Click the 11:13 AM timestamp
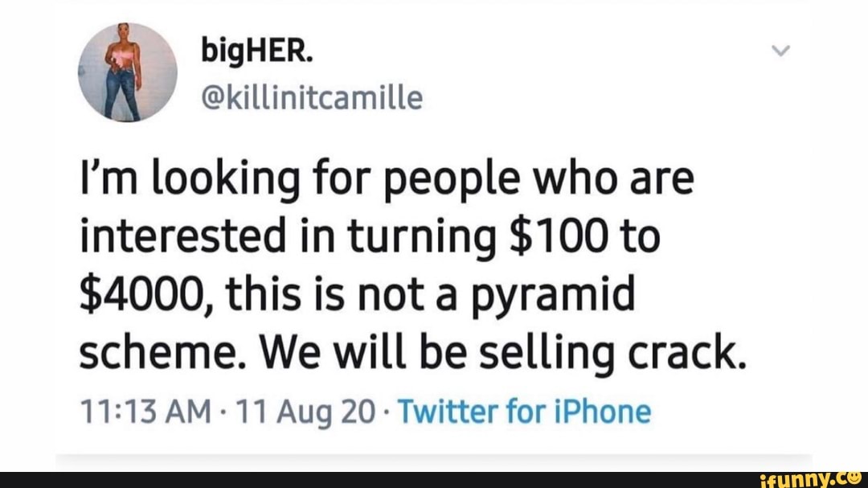 pyautogui.click(x=145, y=412)
